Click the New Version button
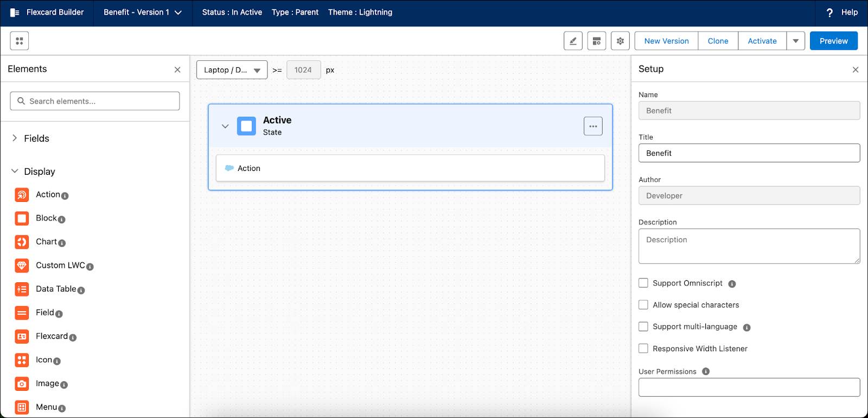Viewport: 868px width, 418px height. pyautogui.click(x=666, y=41)
